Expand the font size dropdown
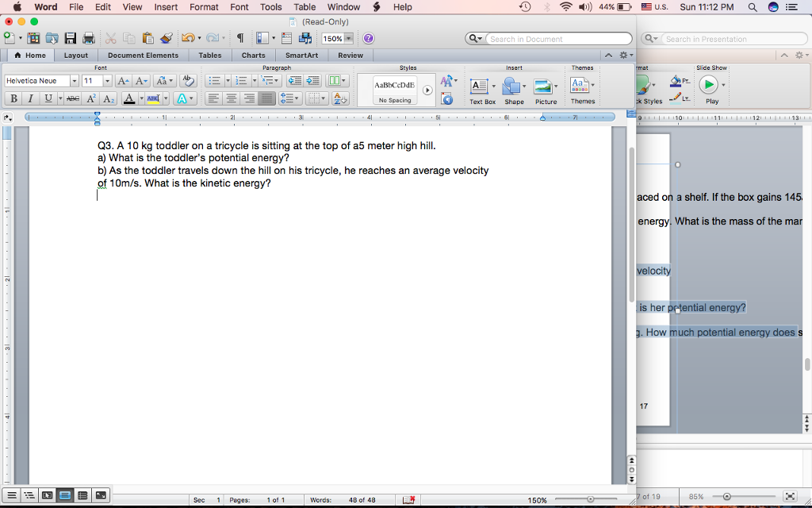This screenshot has height=508, width=812. 108,80
